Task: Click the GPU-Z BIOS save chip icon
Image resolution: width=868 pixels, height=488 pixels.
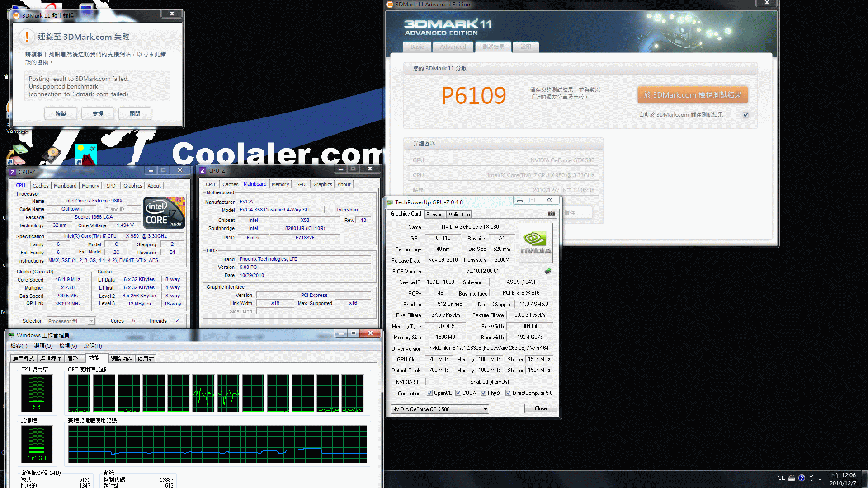Action: 548,271
